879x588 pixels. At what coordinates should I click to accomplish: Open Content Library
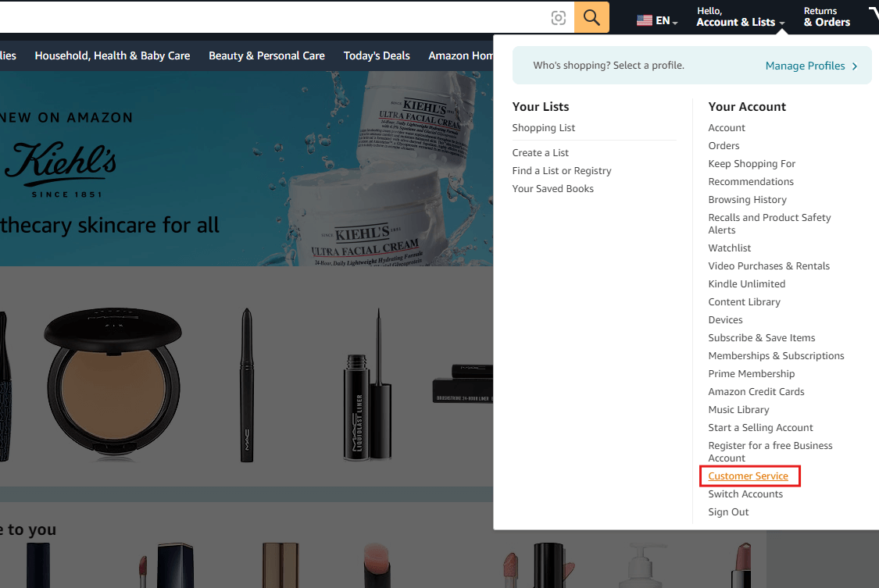[x=744, y=302]
